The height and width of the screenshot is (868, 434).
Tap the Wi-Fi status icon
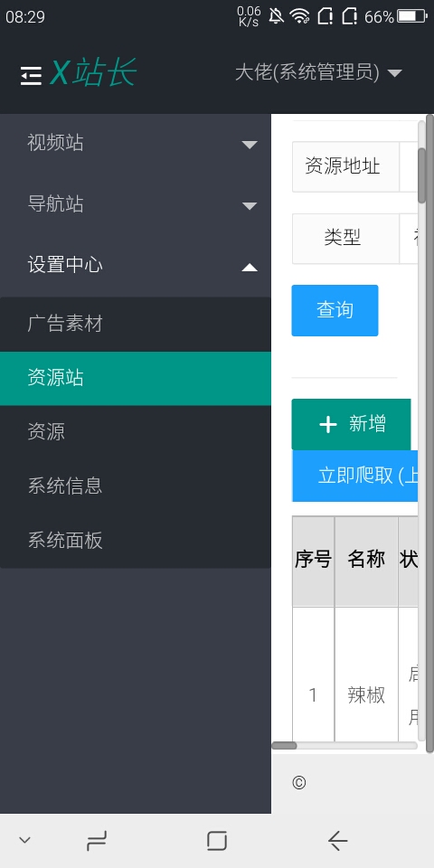click(x=300, y=16)
